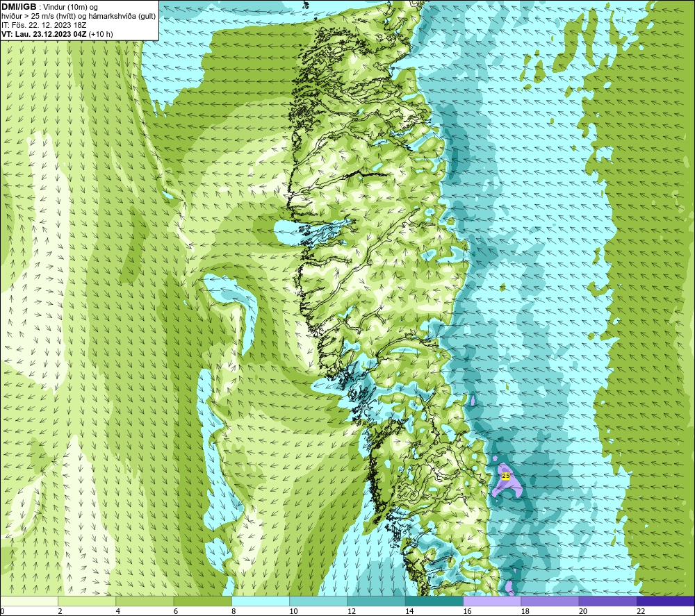The image size is (695, 616).
Task: Click the 18–20 m/s purple legend swatch
Action: pyautogui.click(x=550, y=601)
